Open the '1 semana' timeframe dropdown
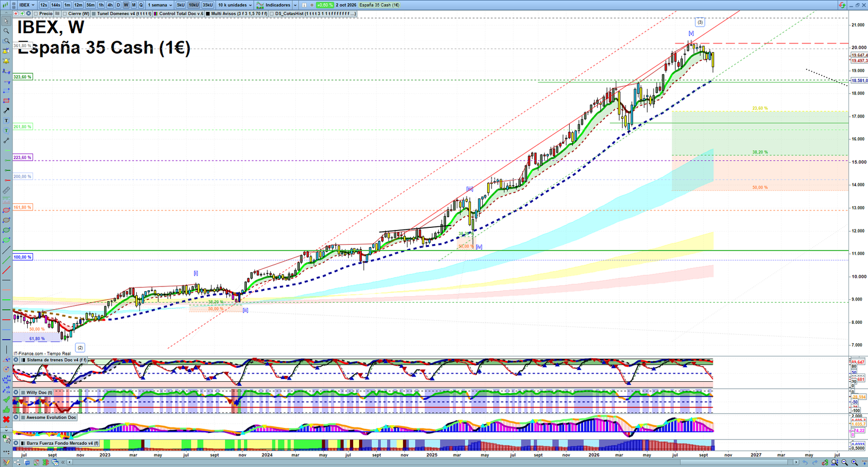This screenshot has width=868, height=467. [x=160, y=5]
